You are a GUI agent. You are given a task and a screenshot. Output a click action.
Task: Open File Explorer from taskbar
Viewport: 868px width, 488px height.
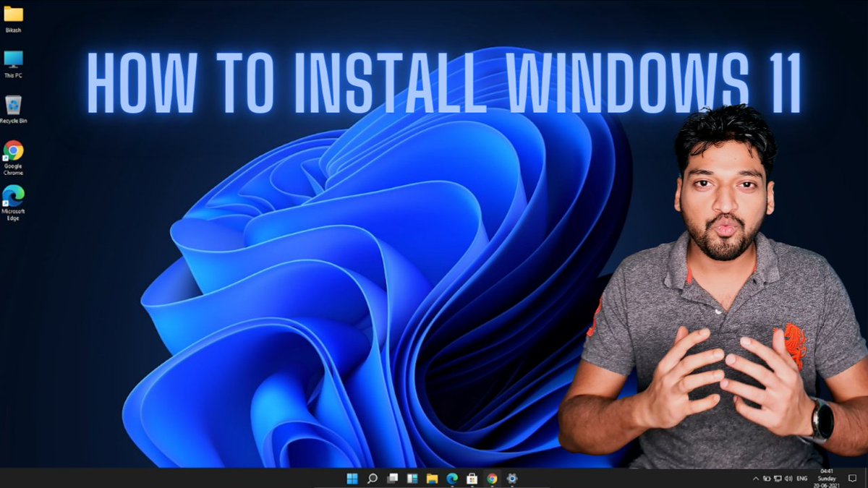[433, 479]
